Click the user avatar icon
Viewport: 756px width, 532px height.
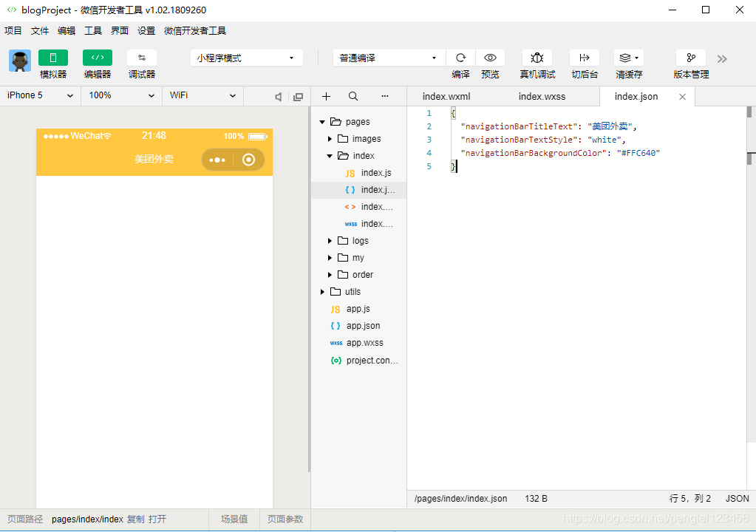20,61
